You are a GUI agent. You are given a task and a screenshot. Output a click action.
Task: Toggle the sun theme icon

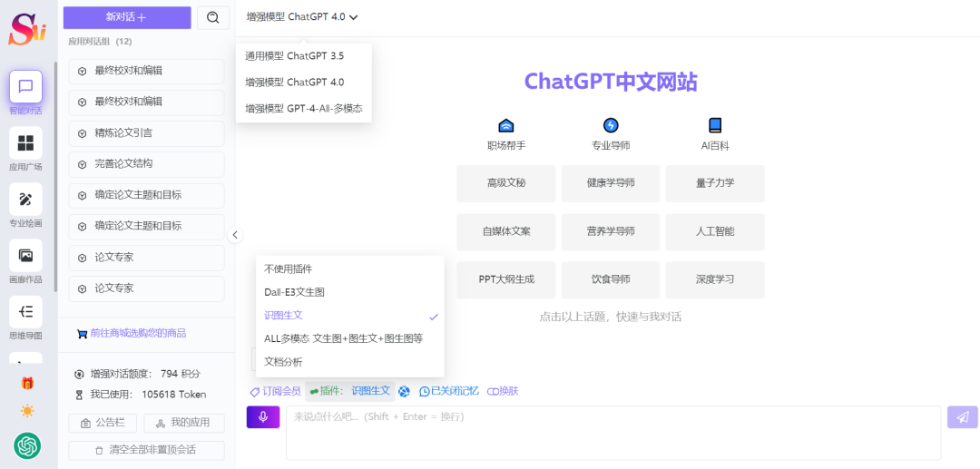27,411
